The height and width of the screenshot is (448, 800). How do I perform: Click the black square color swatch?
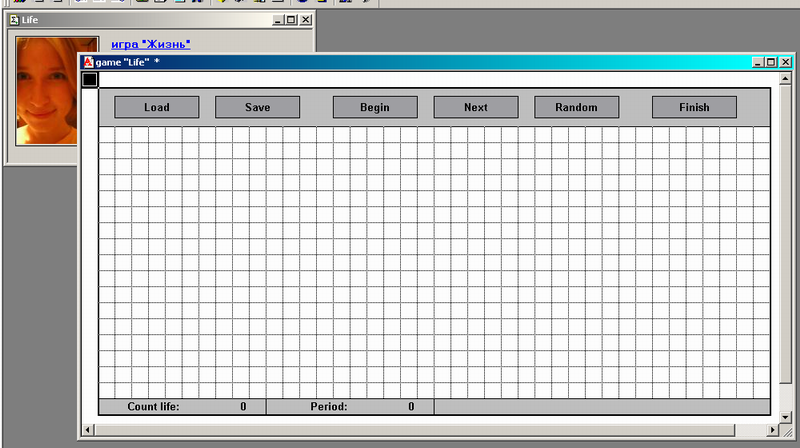tap(90, 79)
